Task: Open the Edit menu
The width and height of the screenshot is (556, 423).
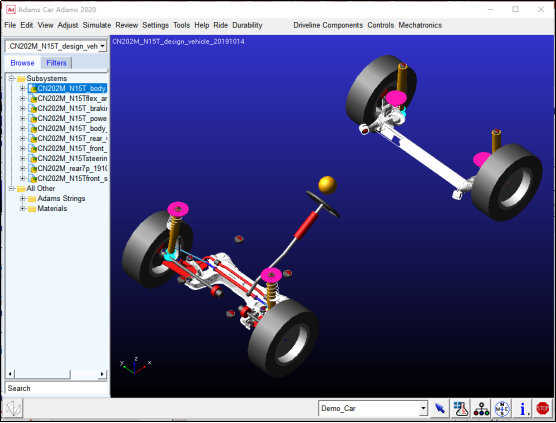Action: pyautogui.click(x=27, y=25)
